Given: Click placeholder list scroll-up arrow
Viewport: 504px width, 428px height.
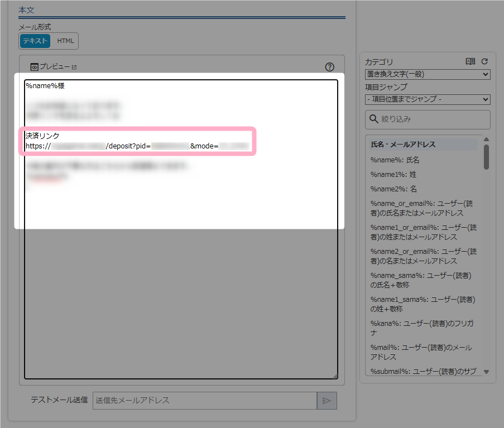Looking at the screenshot, I should pos(486,139).
